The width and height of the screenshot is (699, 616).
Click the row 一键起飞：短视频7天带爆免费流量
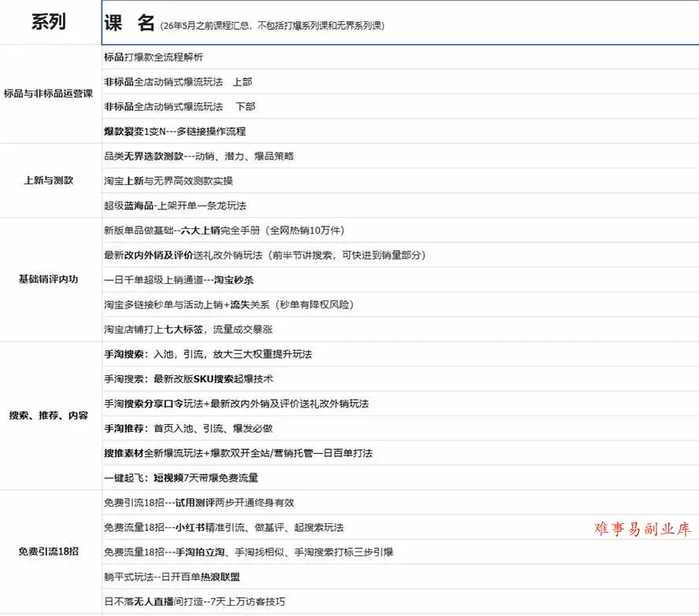(x=401, y=478)
